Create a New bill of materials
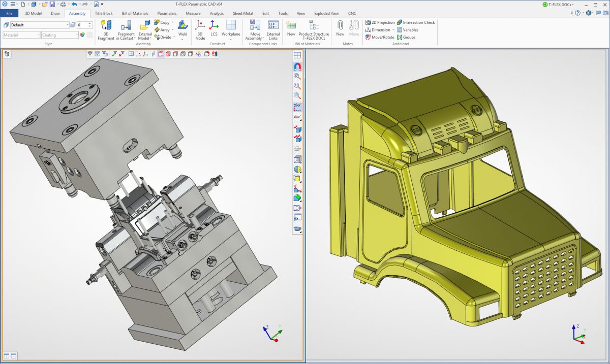The height and width of the screenshot is (364, 610). (x=291, y=28)
